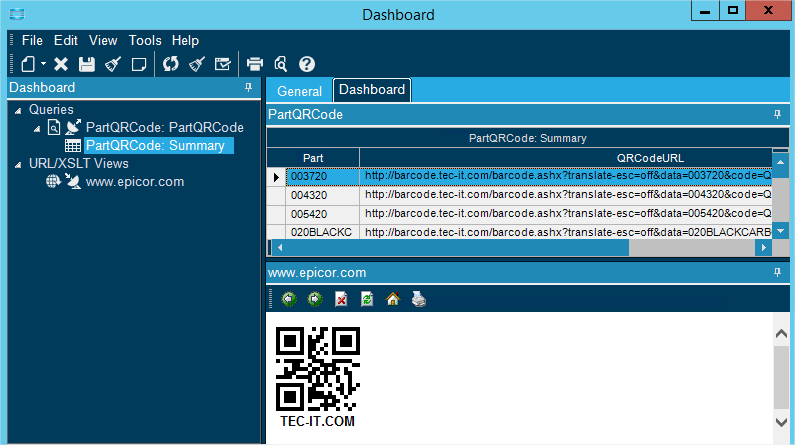Image resolution: width=795 pixels, height=445 pixels.
Task: Click the browser Print printer icon
Action: pos(419,300)
